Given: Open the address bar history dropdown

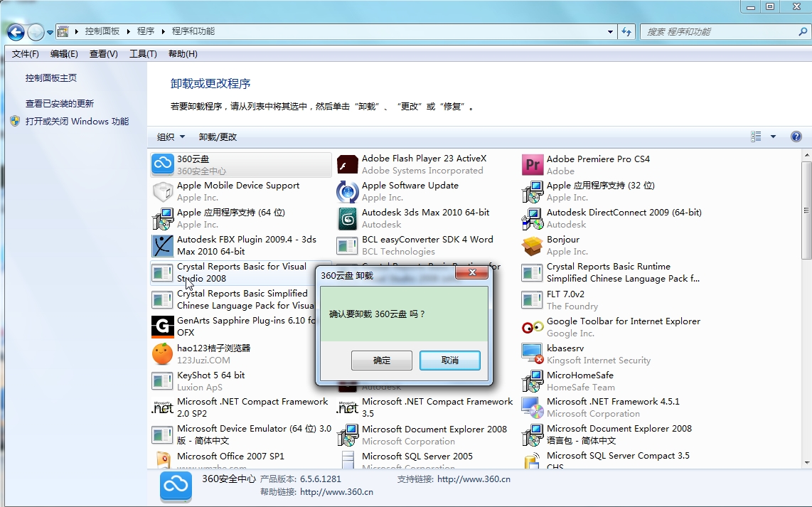Looking at the screenshot, I should (x=610, y=31).
